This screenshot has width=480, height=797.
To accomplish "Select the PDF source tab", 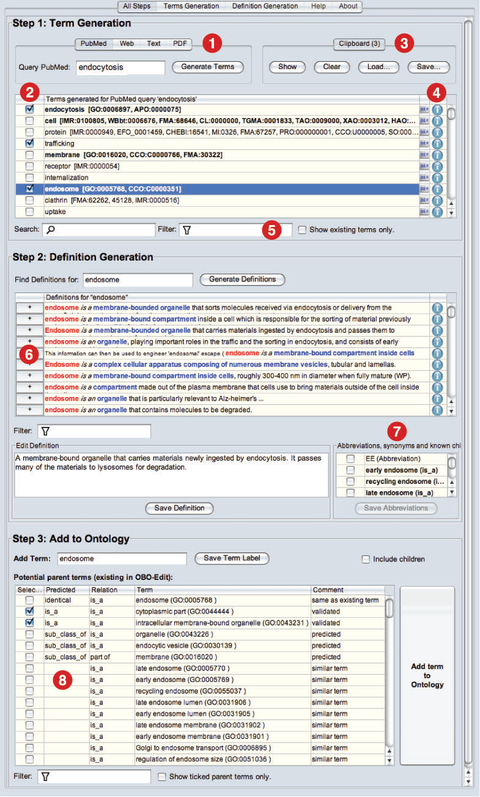I will pos(179,44).
